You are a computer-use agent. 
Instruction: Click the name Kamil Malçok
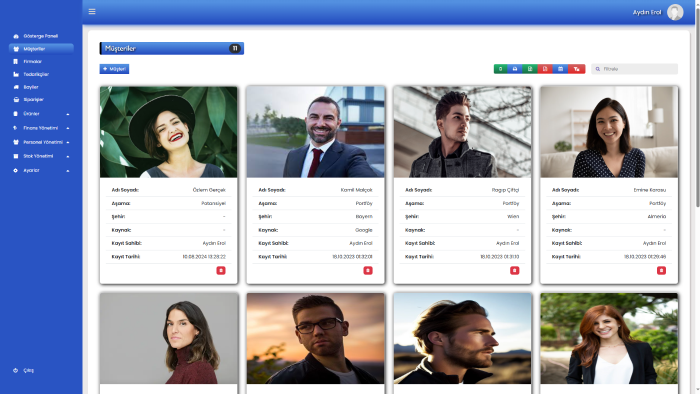pyautogui.click(x=356, y=190)
